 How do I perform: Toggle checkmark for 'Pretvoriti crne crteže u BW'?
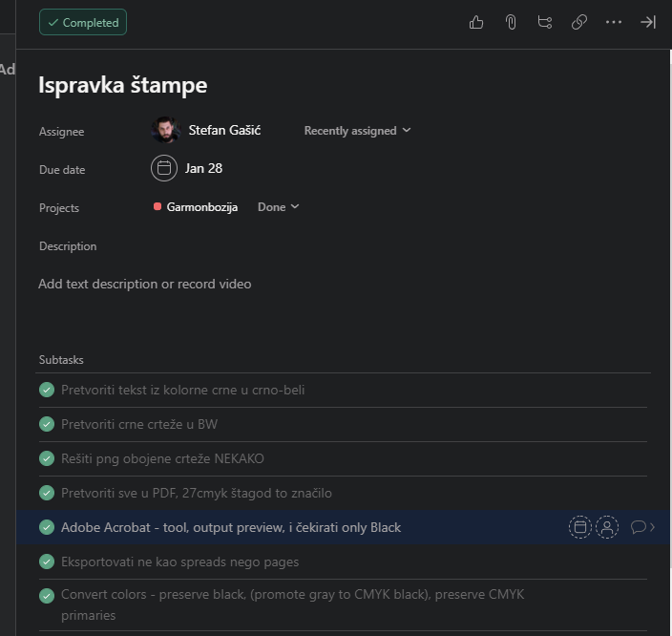pyautogui.click(x=47, y=424)
